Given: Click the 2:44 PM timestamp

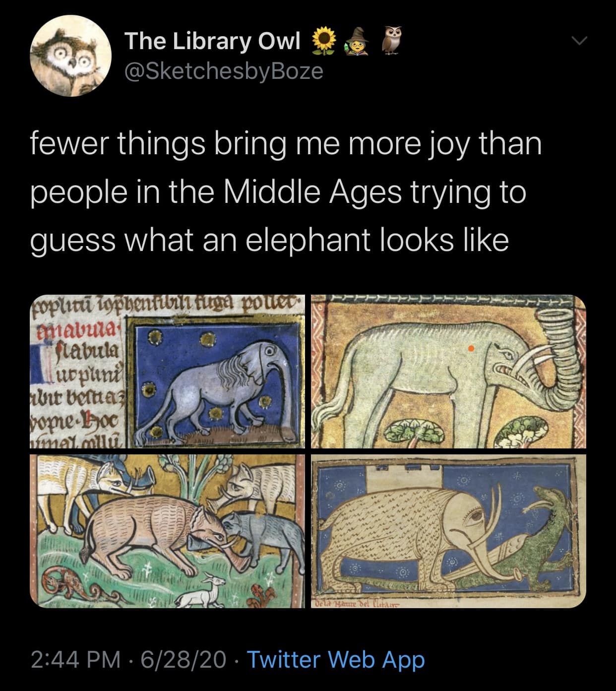Looking at the screenshot, I should [x=75, y=659].
